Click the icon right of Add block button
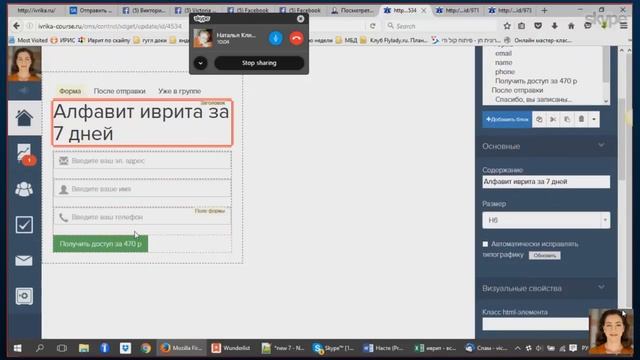 [539, 119]
